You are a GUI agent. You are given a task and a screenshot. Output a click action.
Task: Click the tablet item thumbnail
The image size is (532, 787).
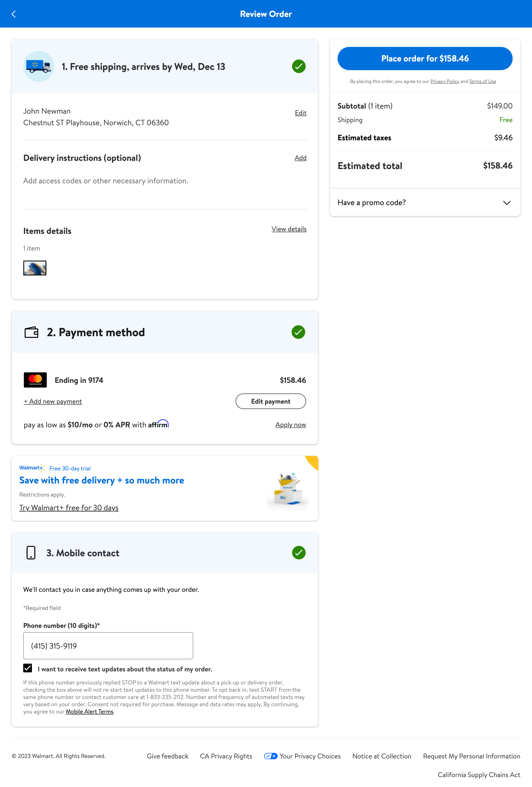tap(35, 268)
